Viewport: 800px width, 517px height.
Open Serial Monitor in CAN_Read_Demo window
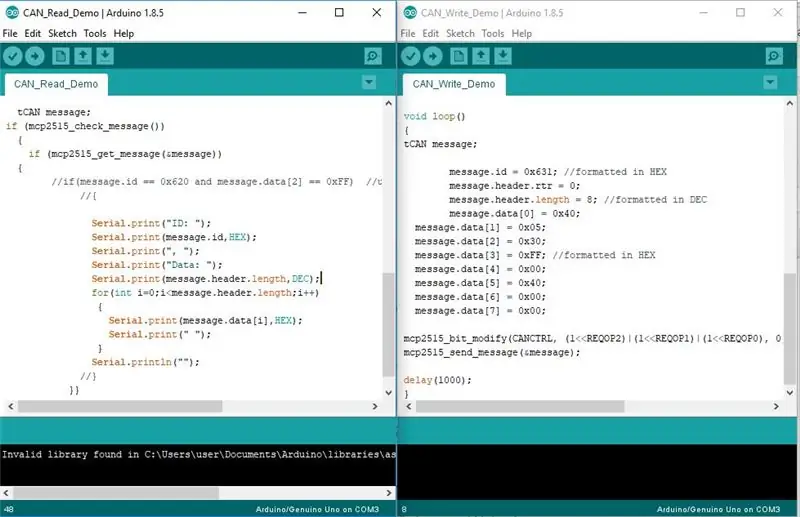373,56
